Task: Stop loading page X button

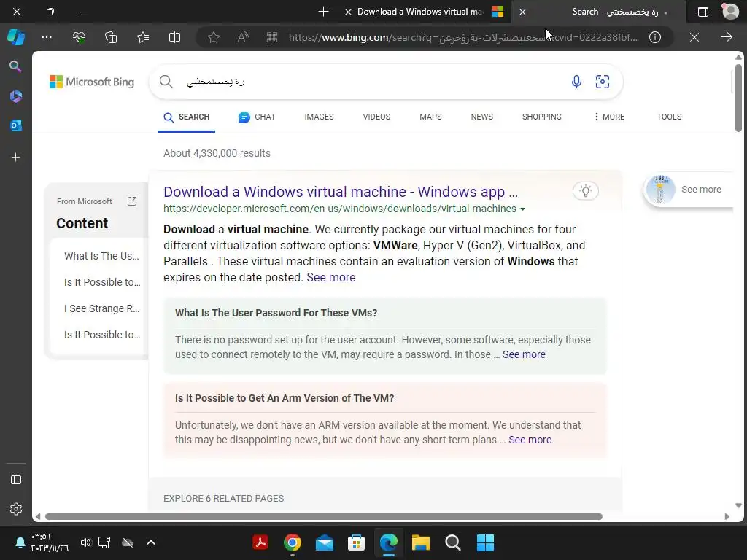Action: pyautogui.click(x=694, y=37)
